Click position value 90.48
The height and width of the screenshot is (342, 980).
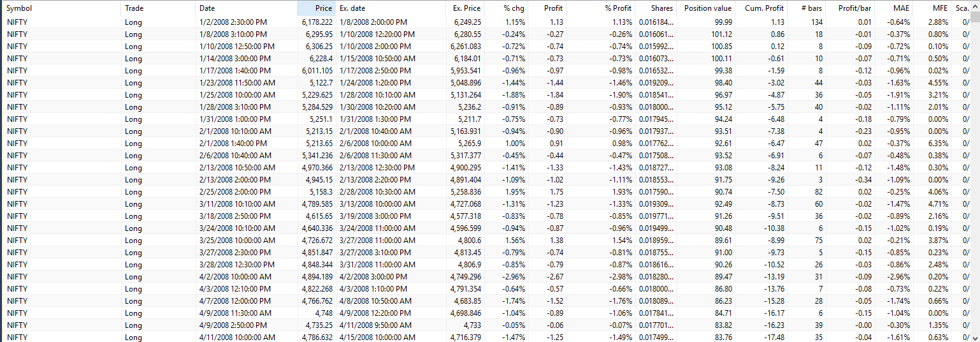723,228
